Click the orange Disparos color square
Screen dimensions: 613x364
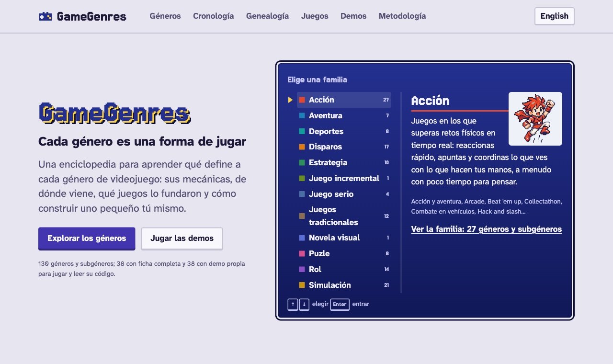302,147
